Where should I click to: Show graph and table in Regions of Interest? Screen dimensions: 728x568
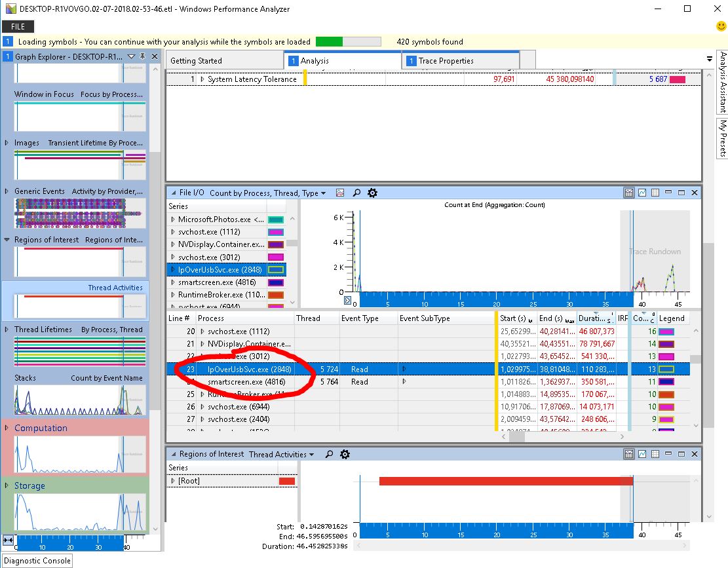point(629,454)
